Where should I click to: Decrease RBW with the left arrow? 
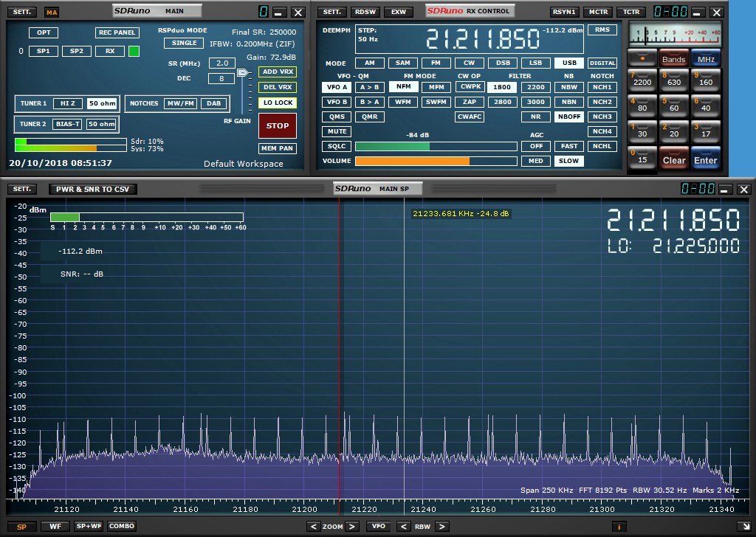tap(404, 527)
